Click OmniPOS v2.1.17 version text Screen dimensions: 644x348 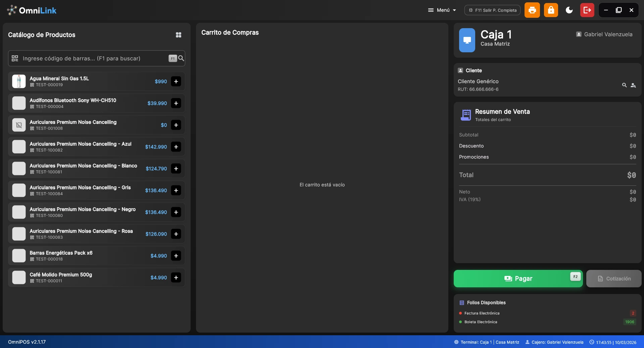coord(27,342)
